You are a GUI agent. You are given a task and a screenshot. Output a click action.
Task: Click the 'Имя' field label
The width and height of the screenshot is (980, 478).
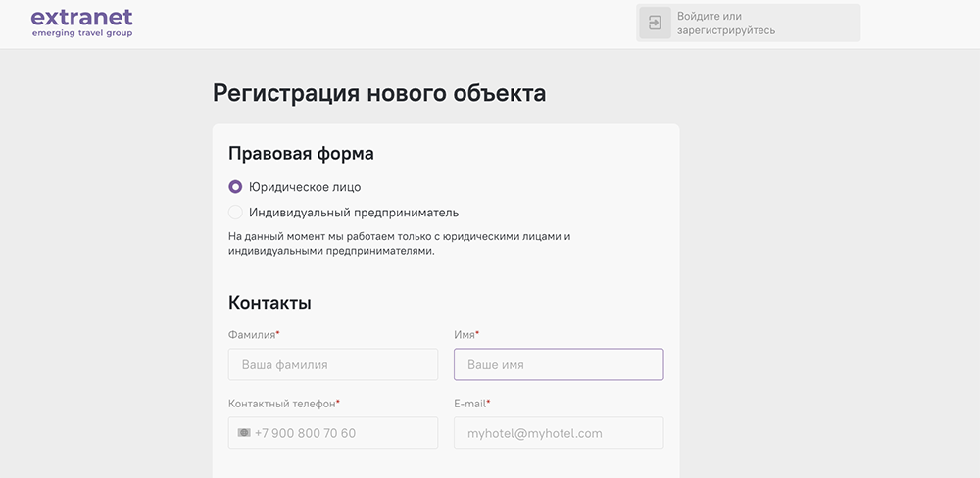coord(465,335)
